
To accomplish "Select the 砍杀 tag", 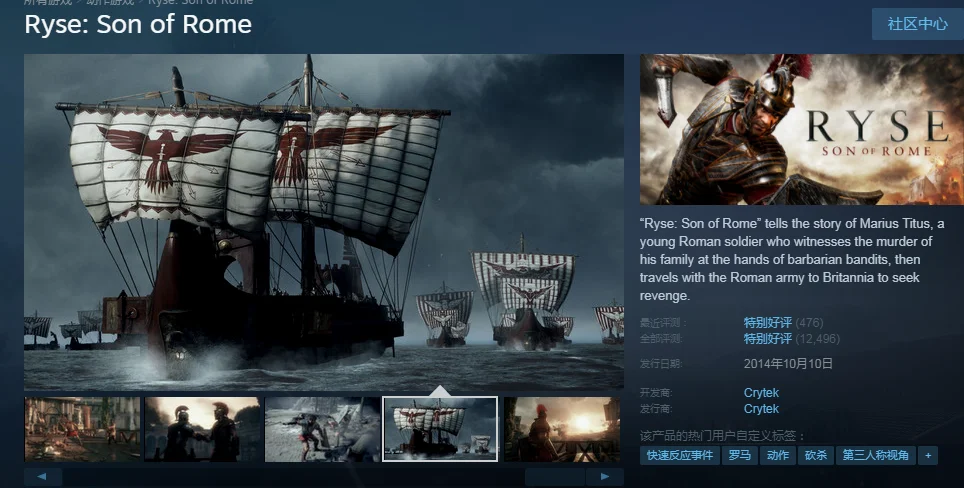I will (816, 455).
